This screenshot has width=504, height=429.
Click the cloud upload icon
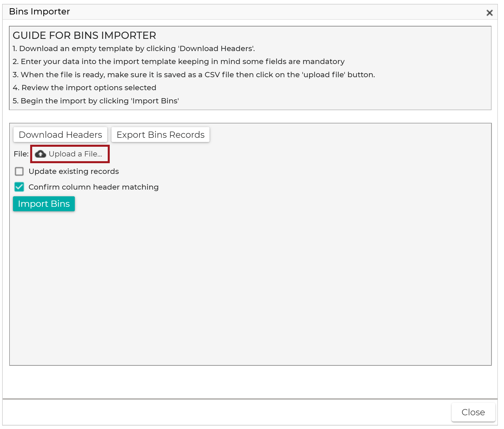(x=40, y=154)
